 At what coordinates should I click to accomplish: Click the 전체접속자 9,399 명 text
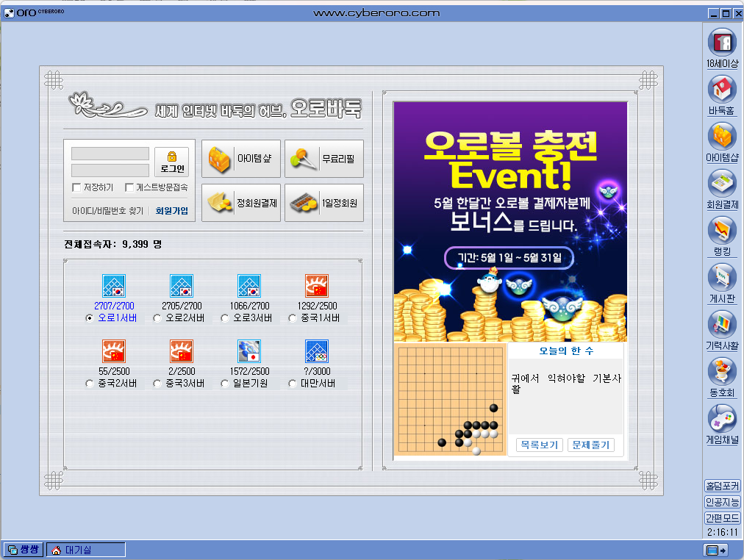[x=113, y=244]
